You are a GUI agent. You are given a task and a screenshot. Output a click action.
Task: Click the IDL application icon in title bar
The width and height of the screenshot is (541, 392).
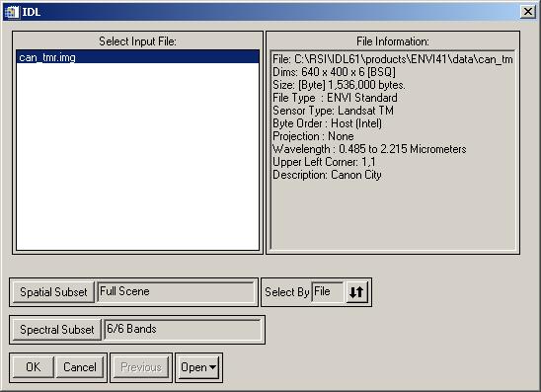tap(12, 12)
